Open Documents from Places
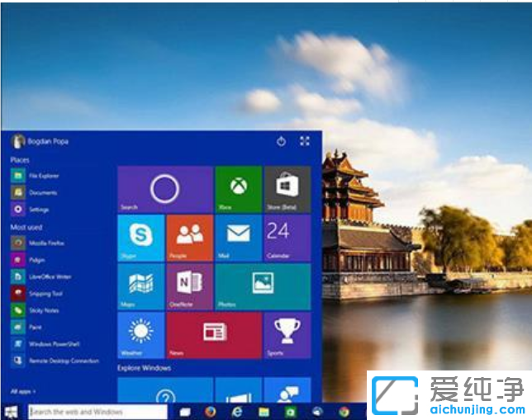This screenshot has width=532, height=420. pos(34,192)
